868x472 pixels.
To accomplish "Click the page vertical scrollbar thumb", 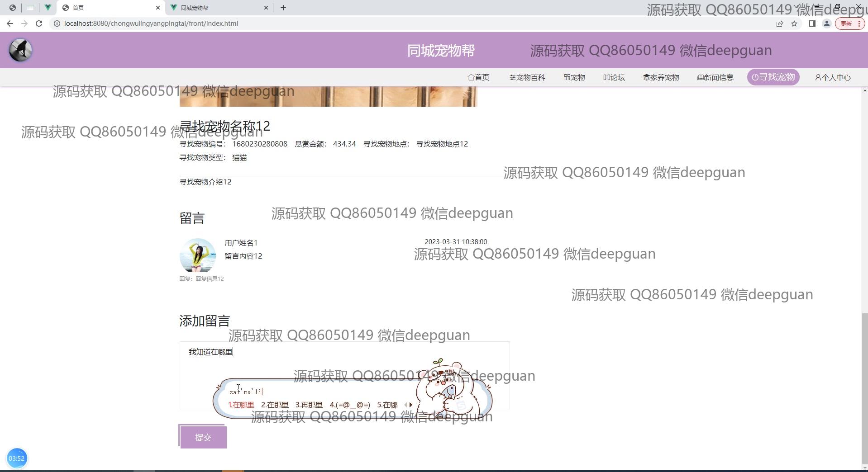I will click(864, 389).
